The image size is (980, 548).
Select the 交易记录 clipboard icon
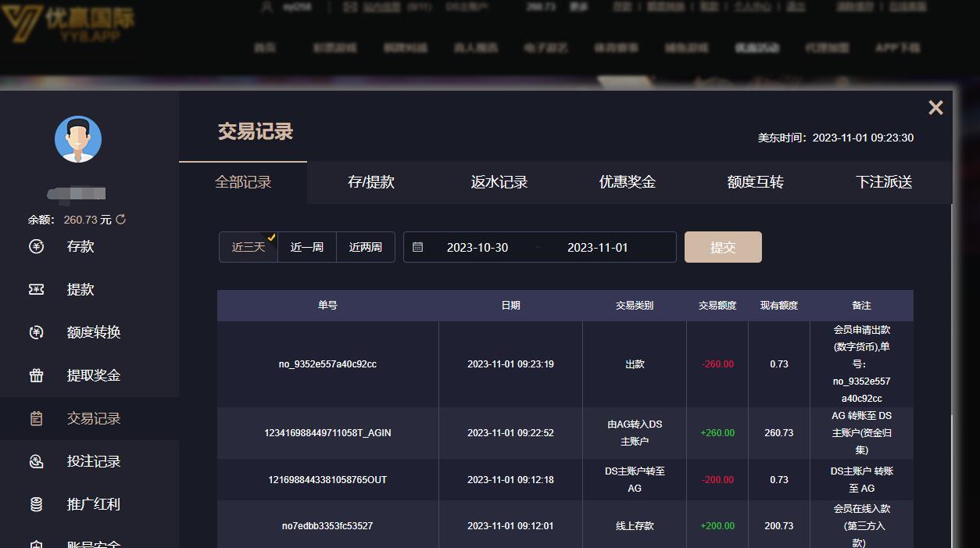point(37,418)
